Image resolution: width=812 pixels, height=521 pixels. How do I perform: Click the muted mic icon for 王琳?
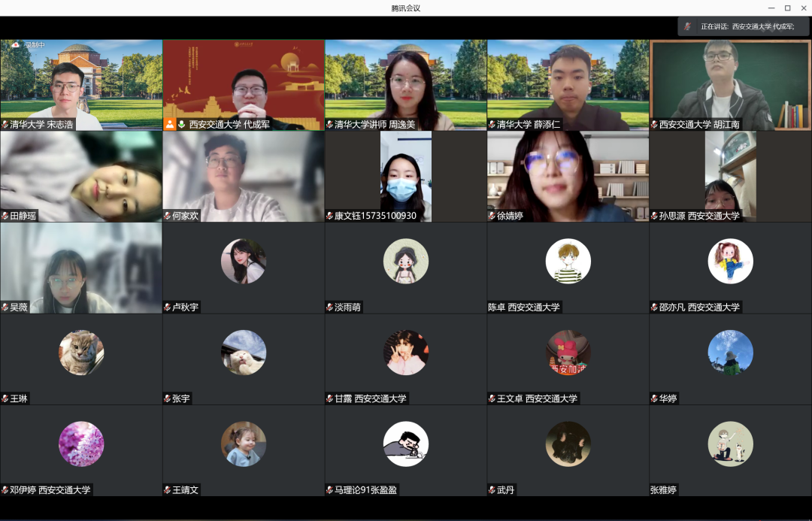[x=5, y=399]
